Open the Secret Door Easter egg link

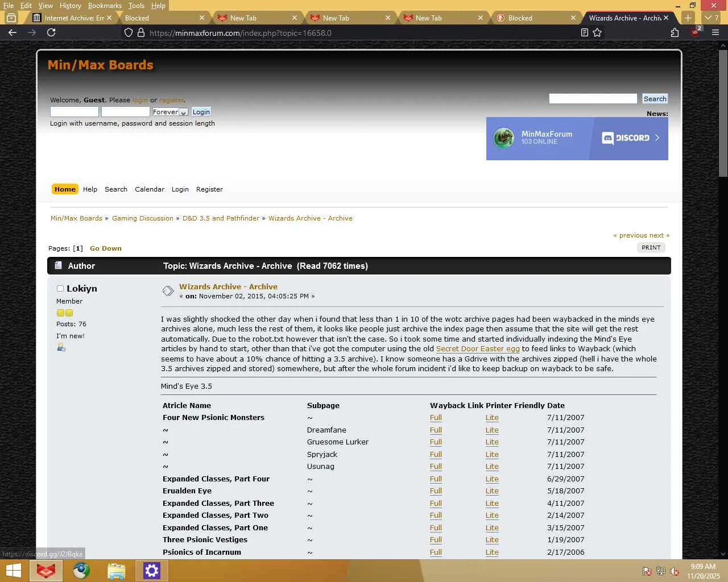pyautogui.click(x=478, y=349)
